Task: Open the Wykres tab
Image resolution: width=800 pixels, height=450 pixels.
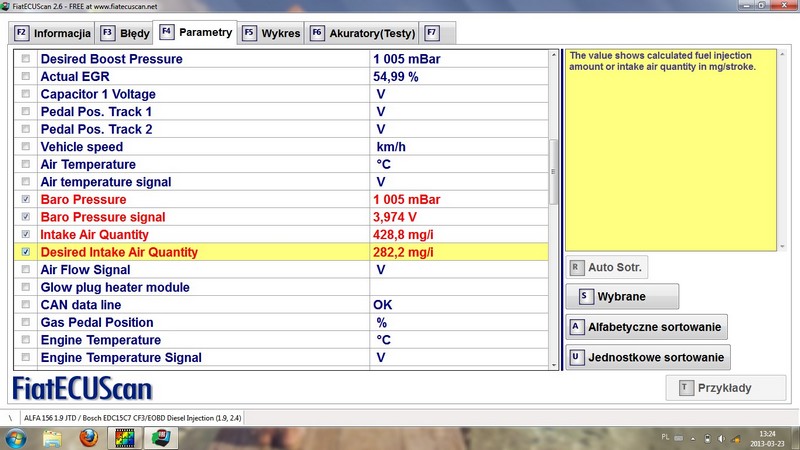Action: 272,33
